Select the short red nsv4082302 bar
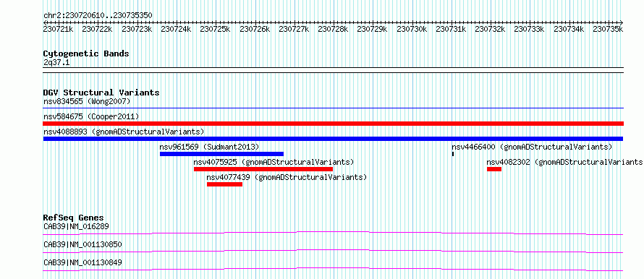Viewport: 644px width, 279px height. (494, 169)
